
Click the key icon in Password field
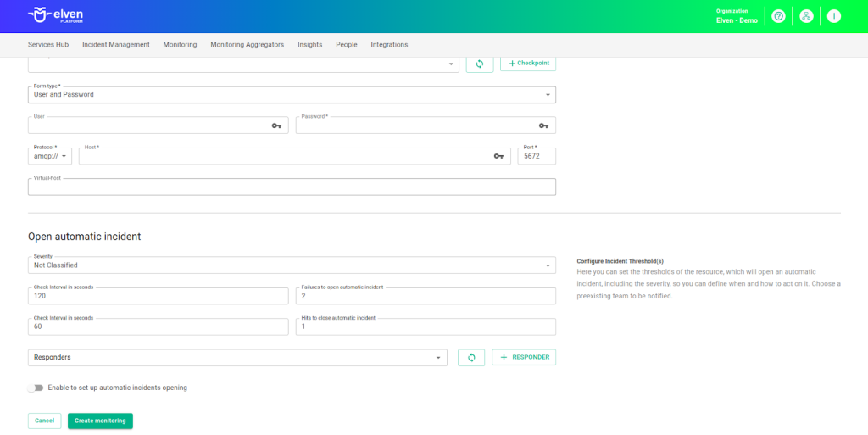543,125
